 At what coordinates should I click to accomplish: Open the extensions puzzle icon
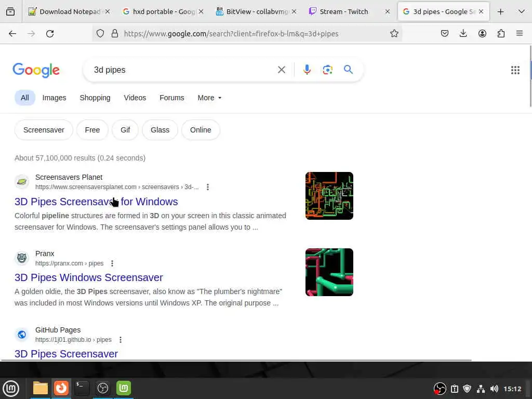501,33
